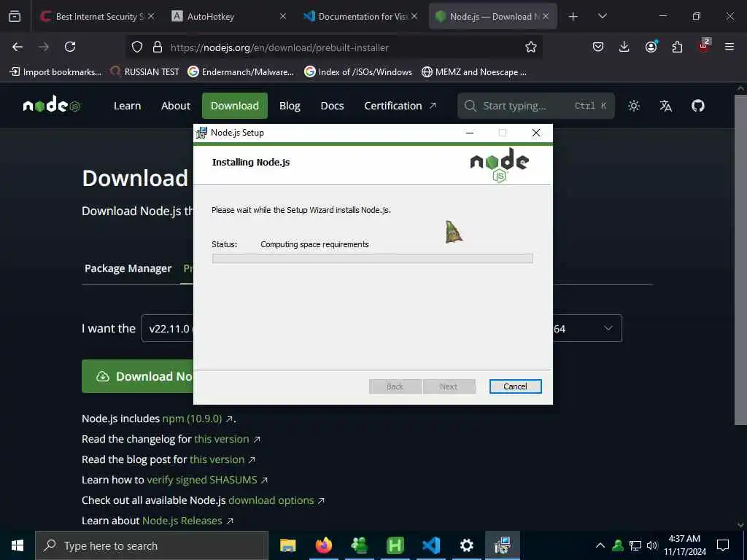This screenshot has height=560, width=747.
Task: Open the notification center icon
Action: [723, 545]
